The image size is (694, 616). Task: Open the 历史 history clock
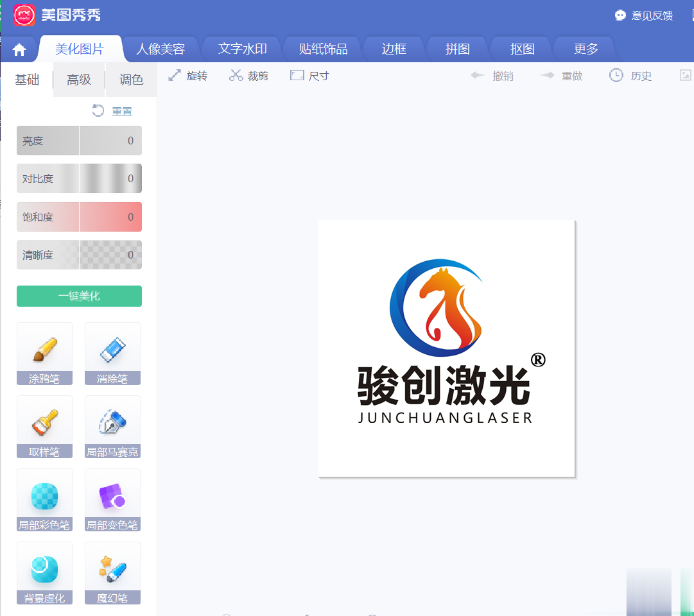[x=630, y=76]
